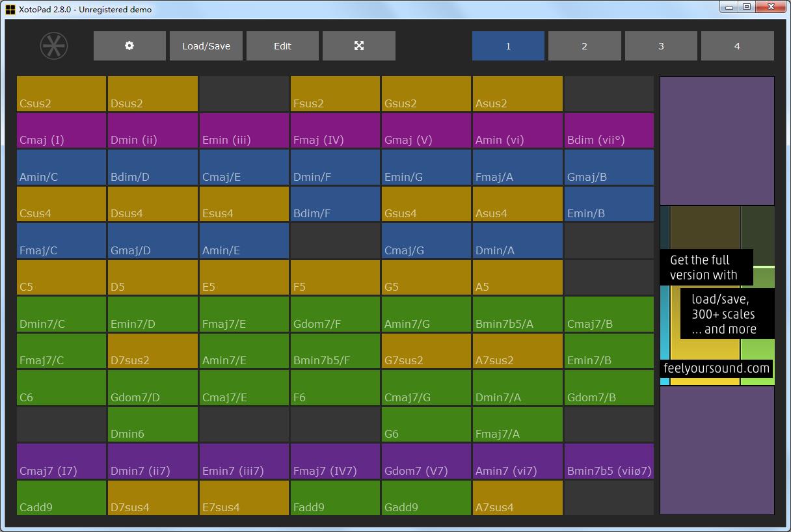The image size is (791, 532).
Task: Trigger the Bmin7b5 (viiø7) pad
Action: pyautogui.click(x=609, y=462)
